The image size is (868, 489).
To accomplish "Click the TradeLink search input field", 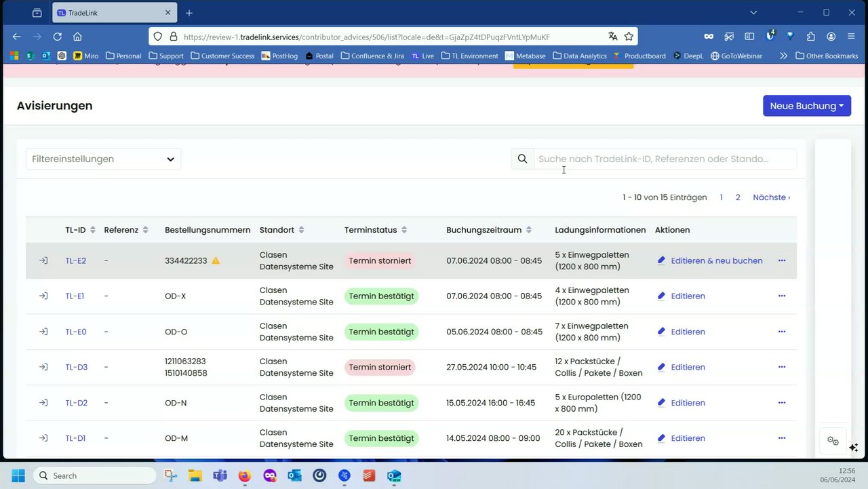I will click(x=665, y=159).
